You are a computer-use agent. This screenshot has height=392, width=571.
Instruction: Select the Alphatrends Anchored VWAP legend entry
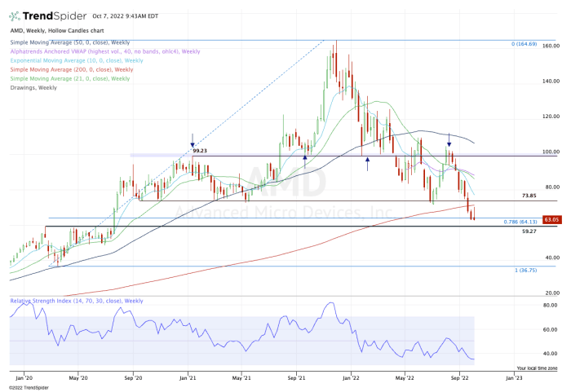click(104, 51)
